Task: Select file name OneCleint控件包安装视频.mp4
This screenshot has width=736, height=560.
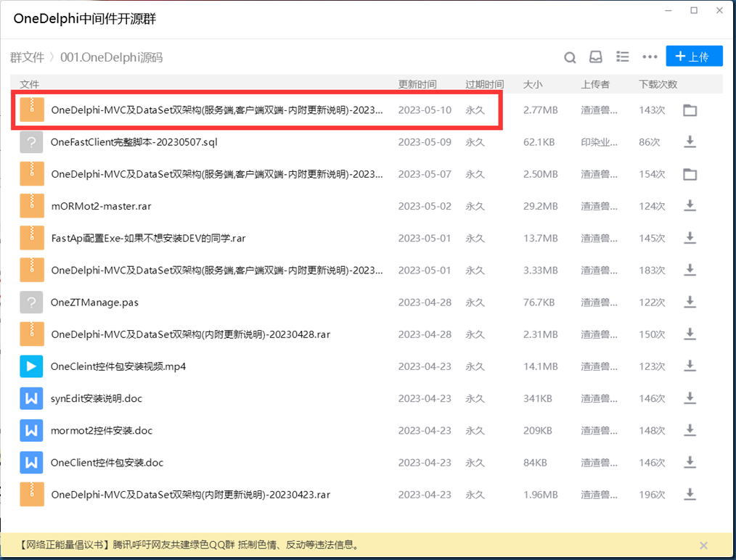Action: tap(118, 366)
